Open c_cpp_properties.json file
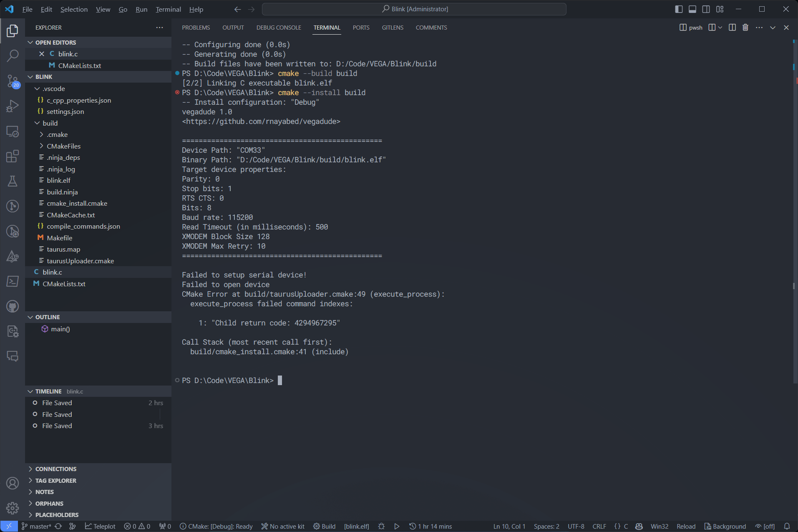The image size is (798, 532). point(98,100)
